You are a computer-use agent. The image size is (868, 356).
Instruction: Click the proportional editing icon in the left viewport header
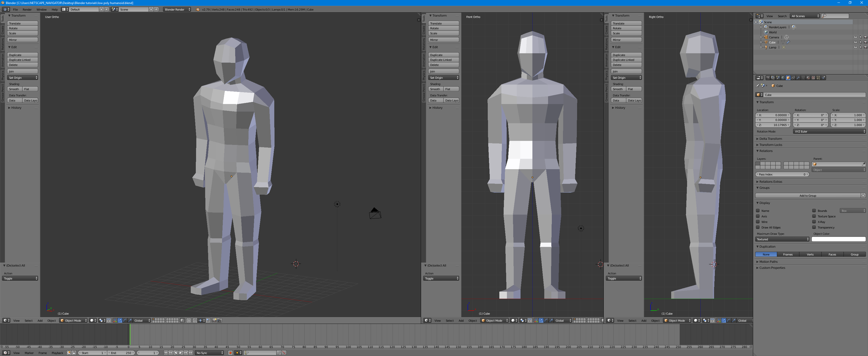(189, 321)
